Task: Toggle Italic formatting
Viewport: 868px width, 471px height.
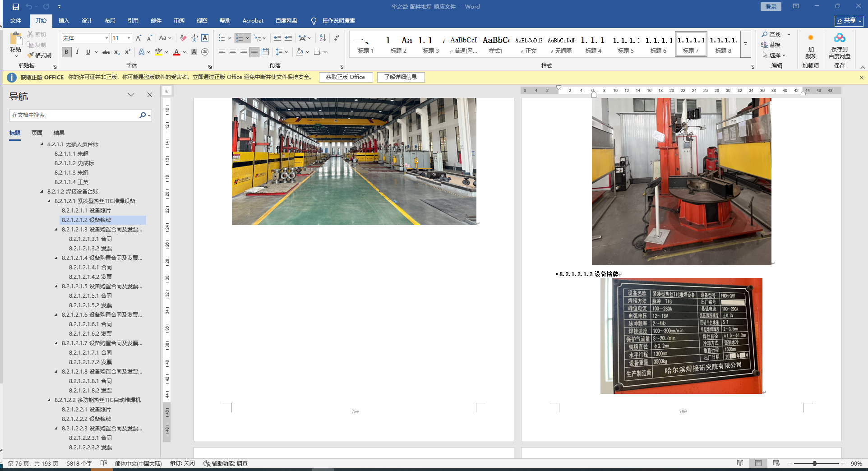Action: (x=77, y=52)
